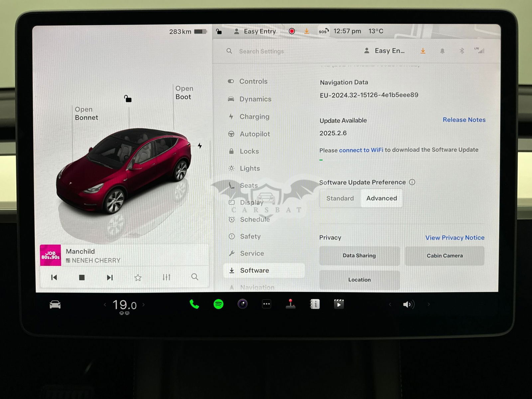
Task: Tap the dashcam red record icon
Action: (x=292, y=31)
